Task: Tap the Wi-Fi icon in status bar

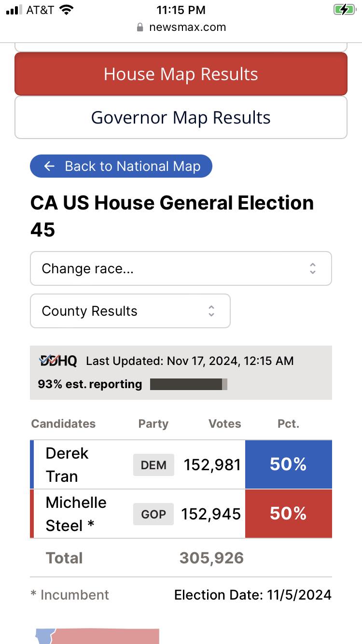Action: [x=66, y=10]
